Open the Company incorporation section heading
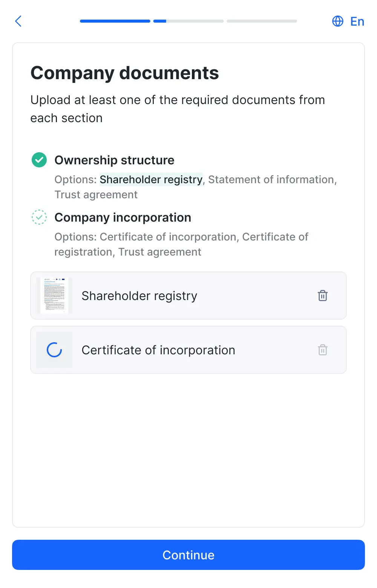The height and width of the screenshot is (588, 377). point(123,217)
